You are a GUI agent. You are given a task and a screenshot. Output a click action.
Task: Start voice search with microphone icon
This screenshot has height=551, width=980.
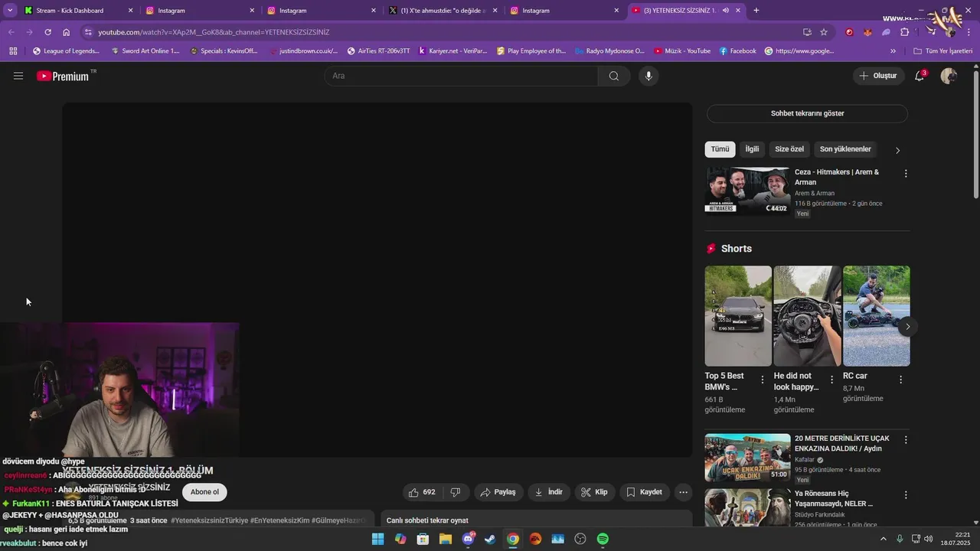pyautogui.click(x=648, y=76)
